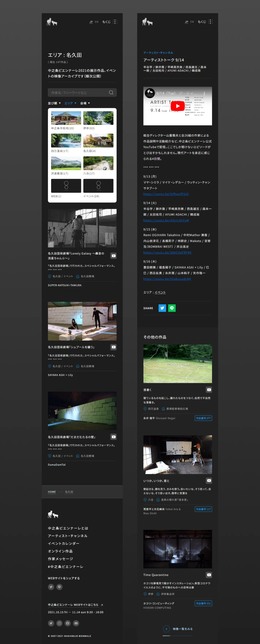Select JP language in right header

click(186, 22)
